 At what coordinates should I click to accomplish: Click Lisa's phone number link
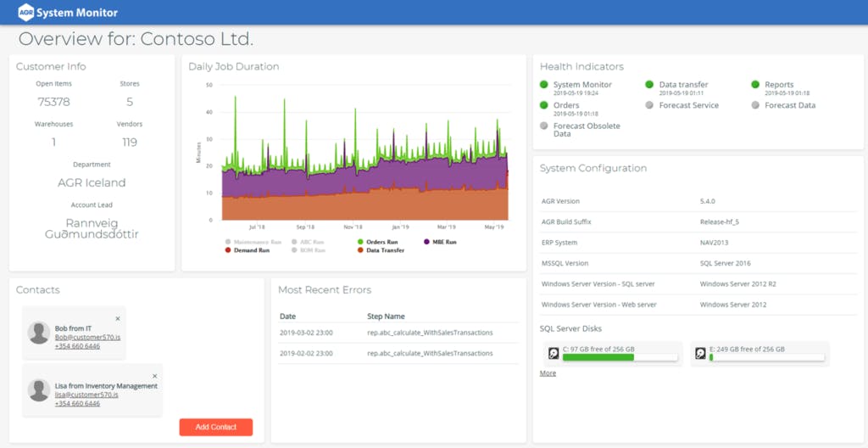tap(77, 404)
